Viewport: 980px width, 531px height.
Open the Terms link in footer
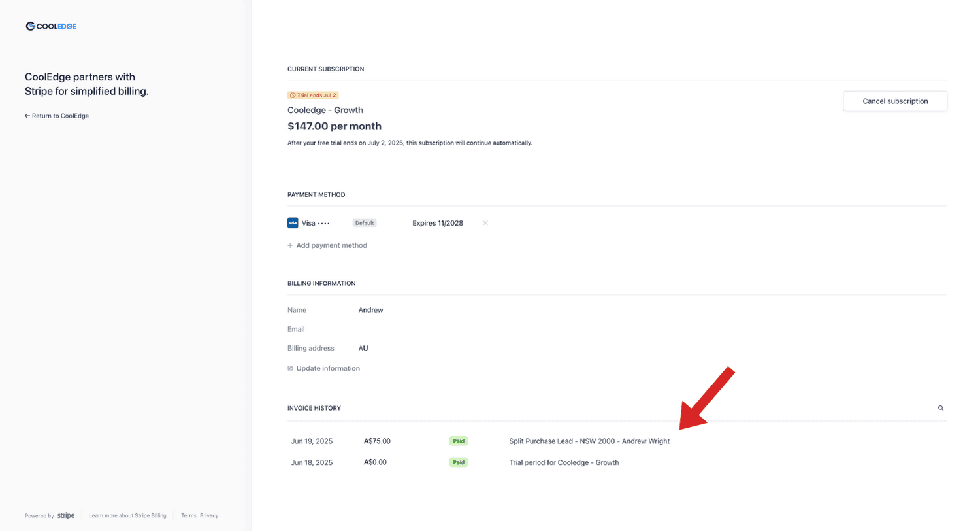[x=188, y=515]
